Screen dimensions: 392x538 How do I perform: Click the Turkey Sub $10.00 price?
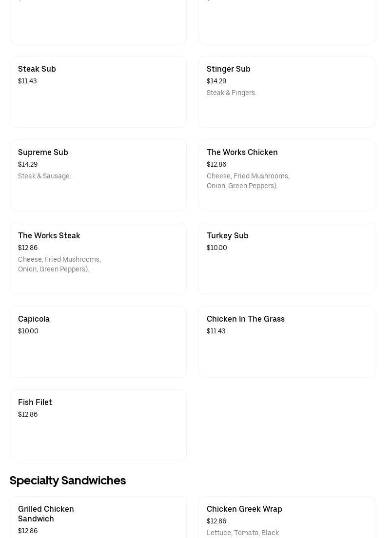point(217,248)
